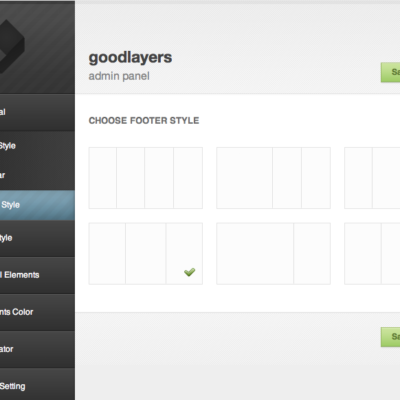Open the sidebar item ending in 'ator'
400x400 pixels.
point(37,349)
